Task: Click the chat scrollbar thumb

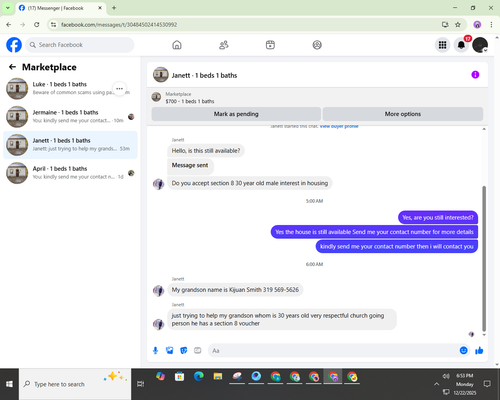Action: pyautogui.click(x=484, y=258)
